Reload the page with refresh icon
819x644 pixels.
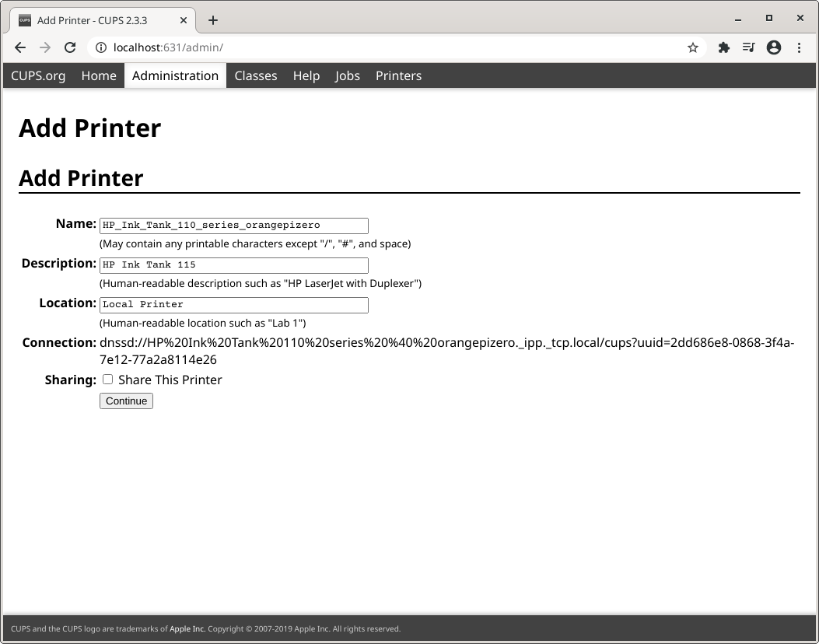[70, 47]
